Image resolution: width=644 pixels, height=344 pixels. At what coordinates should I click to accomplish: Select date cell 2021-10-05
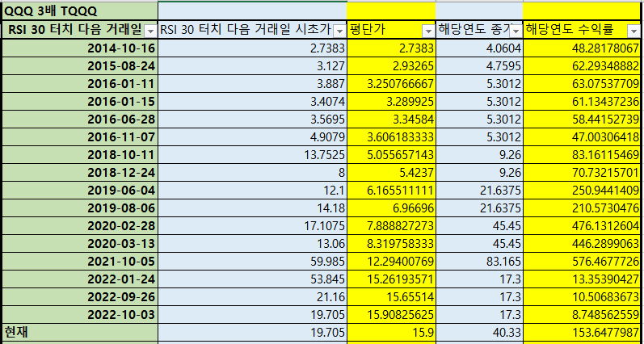pyautogui.click(x=80, y=262)
